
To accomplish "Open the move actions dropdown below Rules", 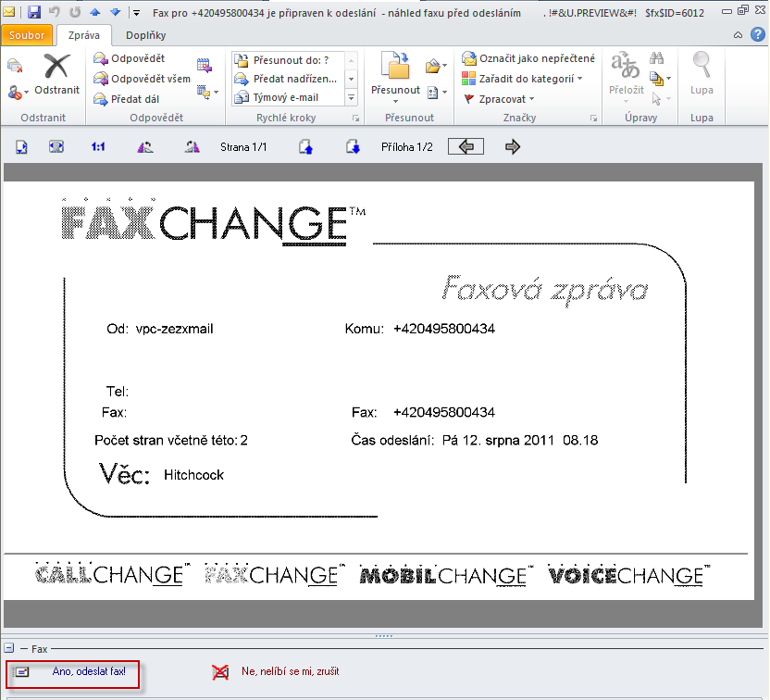I will click(x=437, y=93).
